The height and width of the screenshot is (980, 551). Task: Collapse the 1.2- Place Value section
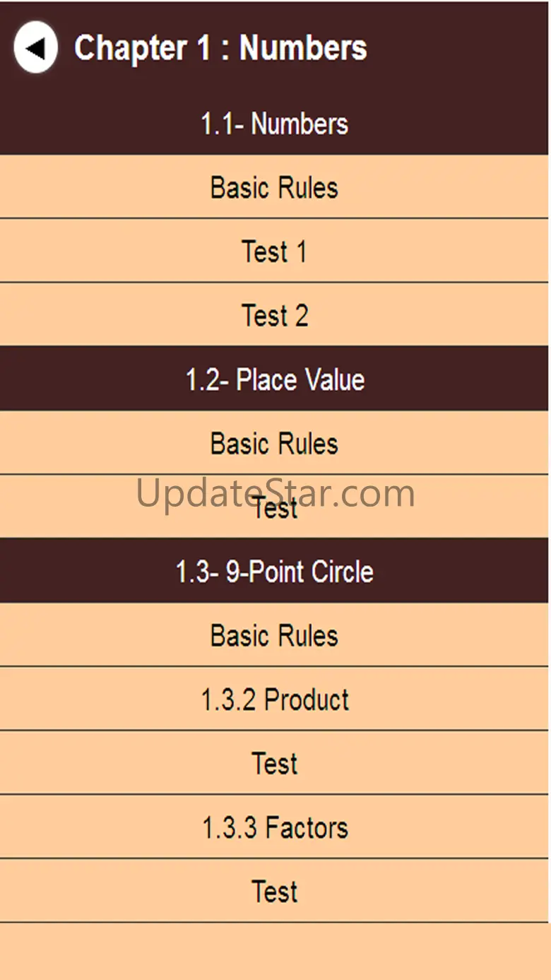274,379
